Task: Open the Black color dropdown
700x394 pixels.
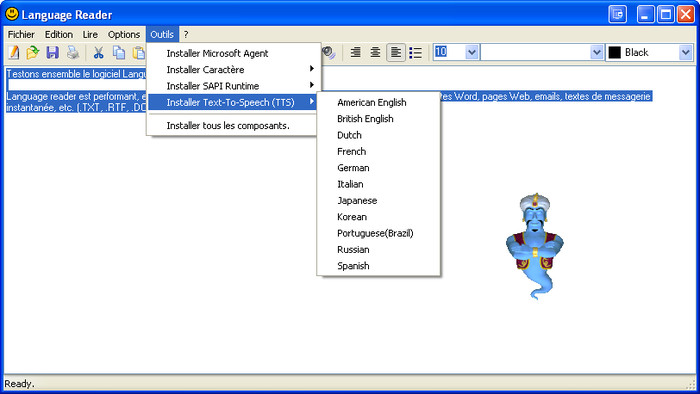Action: pyautogui.click(x=686, y=52)
